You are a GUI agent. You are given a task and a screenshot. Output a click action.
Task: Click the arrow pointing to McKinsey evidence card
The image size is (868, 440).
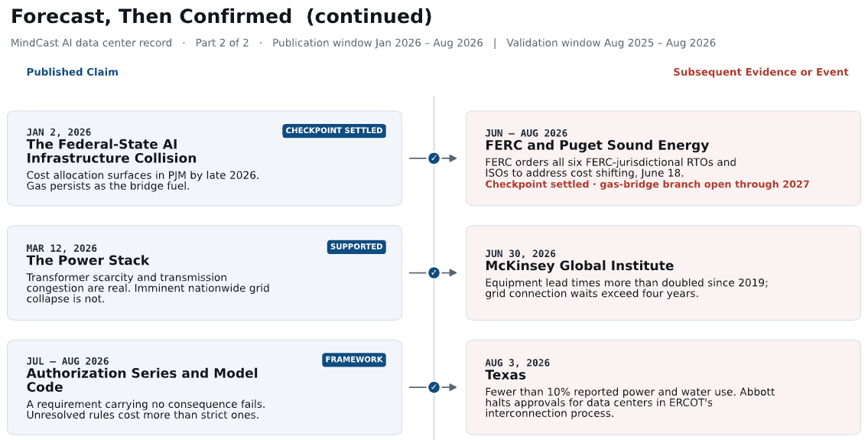pyautogui.click(x=450, y=272)
